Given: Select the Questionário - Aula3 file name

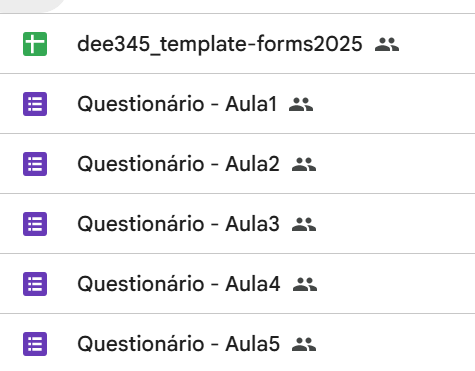Looking at the screenshot, I should point(178,224).
